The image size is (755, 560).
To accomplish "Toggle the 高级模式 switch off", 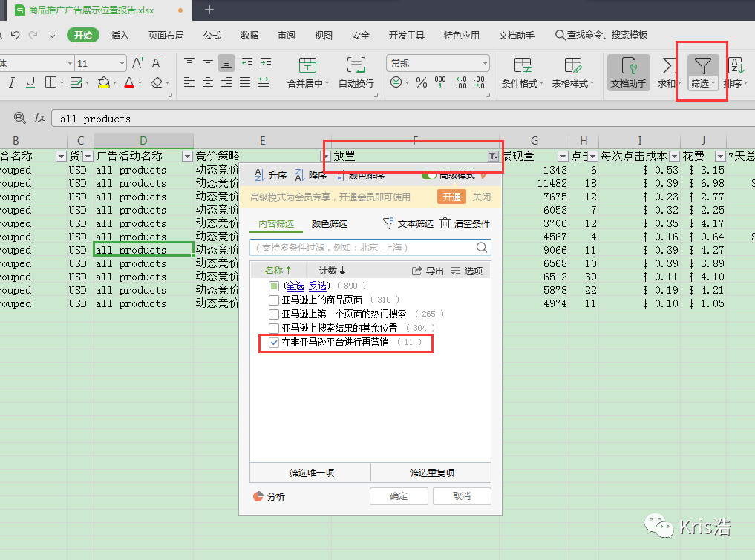I will pos(428,175).
